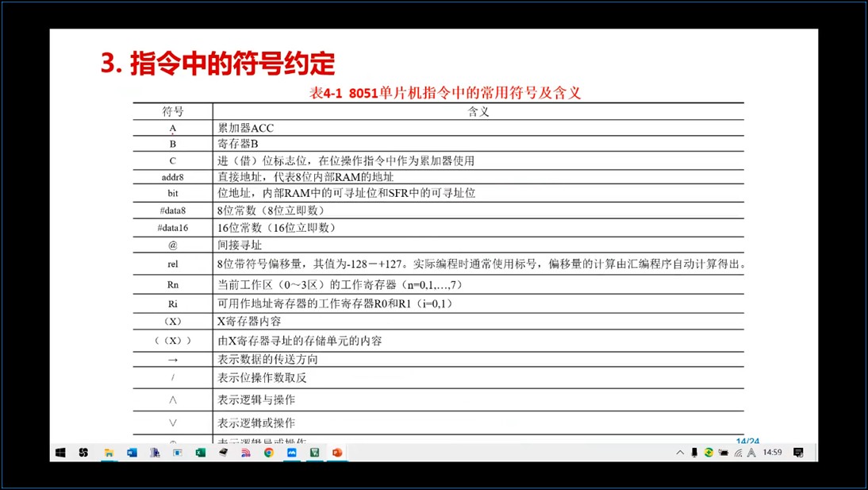Viewport: 868px width, 490px height.
Task: Open the notification action center
Action: click(x=798, y=453)
